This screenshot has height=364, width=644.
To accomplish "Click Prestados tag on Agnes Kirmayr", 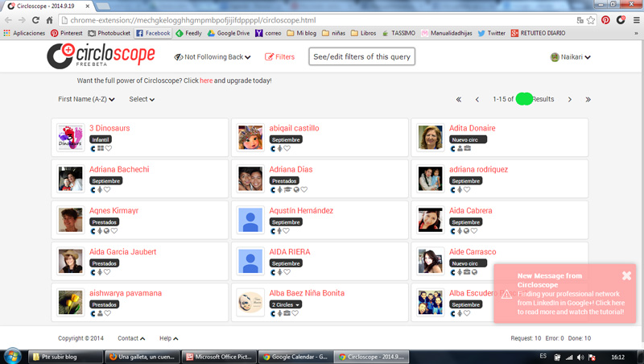I will click(x=105, y=221).
